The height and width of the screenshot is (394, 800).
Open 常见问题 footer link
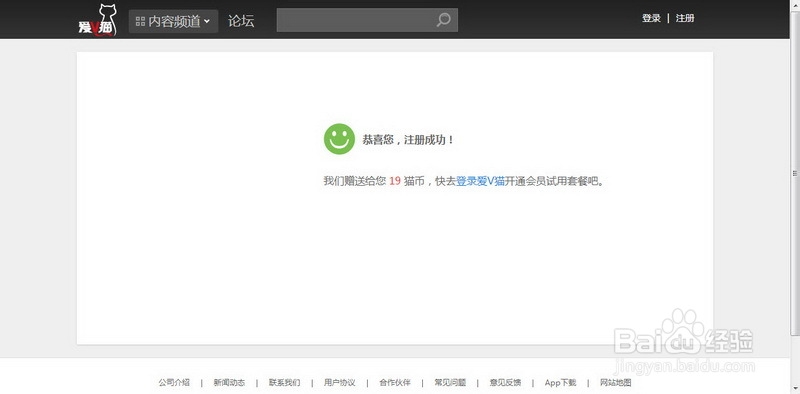point(450,382)
